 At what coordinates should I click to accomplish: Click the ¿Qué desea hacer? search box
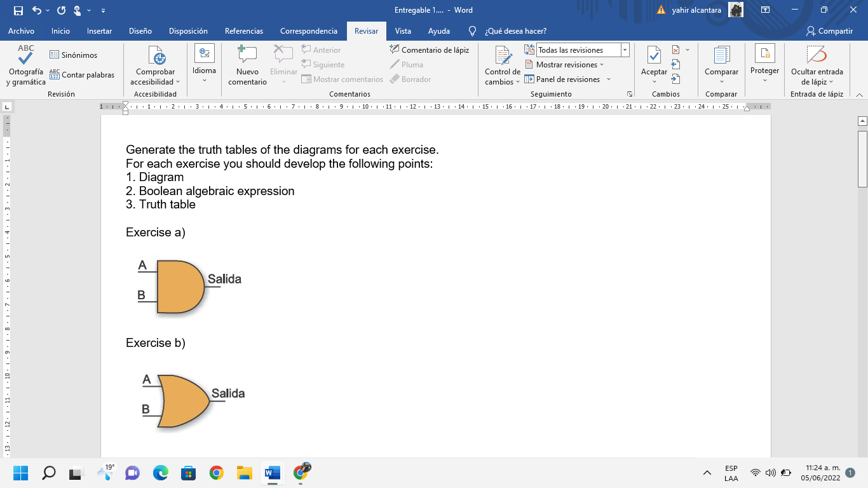point(515,31)
